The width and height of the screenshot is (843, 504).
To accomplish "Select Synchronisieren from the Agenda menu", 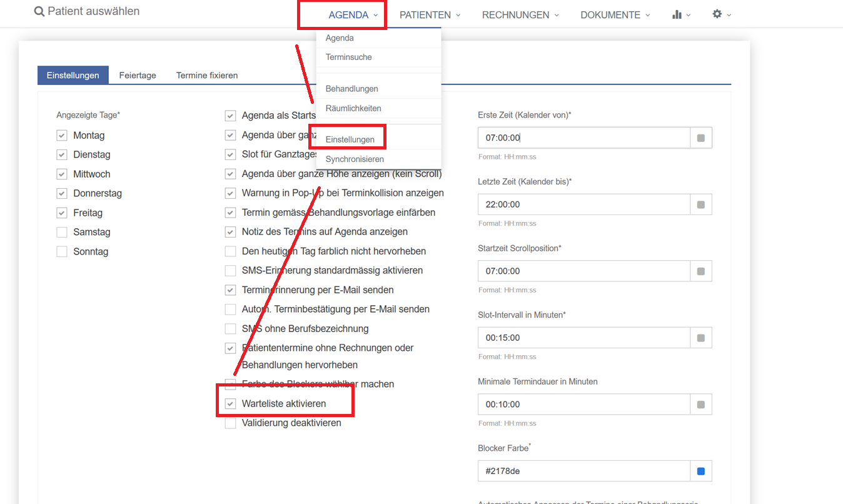I will [x=355, y=159].
